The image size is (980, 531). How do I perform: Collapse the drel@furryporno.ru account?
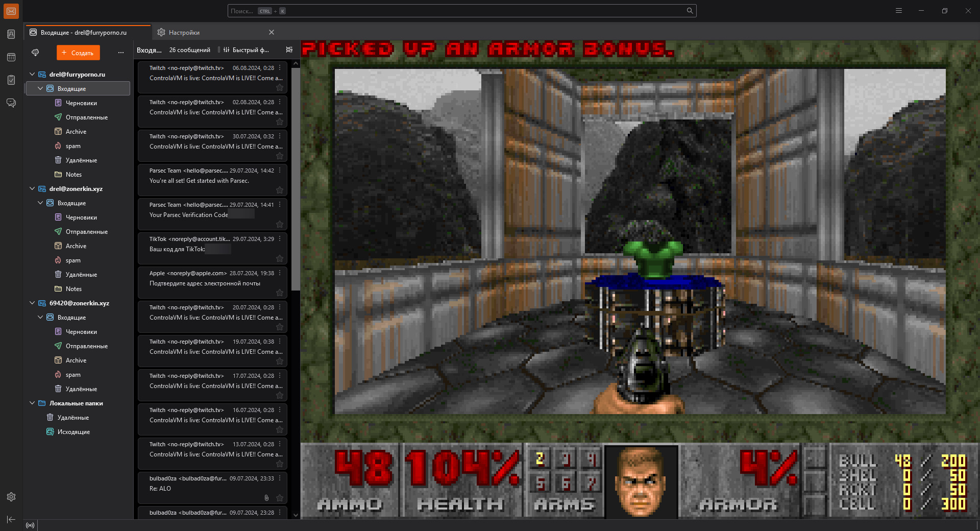[32, 74]
